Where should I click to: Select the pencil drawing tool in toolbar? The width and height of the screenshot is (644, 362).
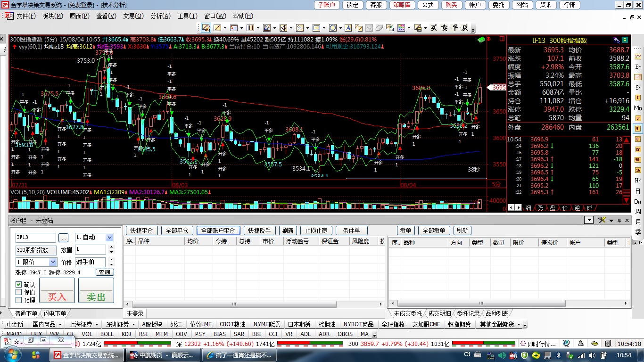pos(206,28)
